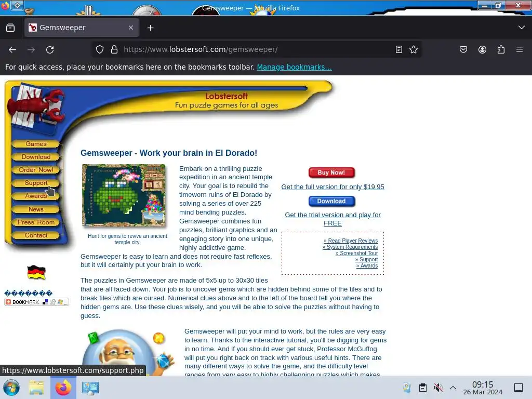The height and width of the screenshot is (399, 532).
Task: Open the Download sidebar menu item
Action: [x=36, y=157]
